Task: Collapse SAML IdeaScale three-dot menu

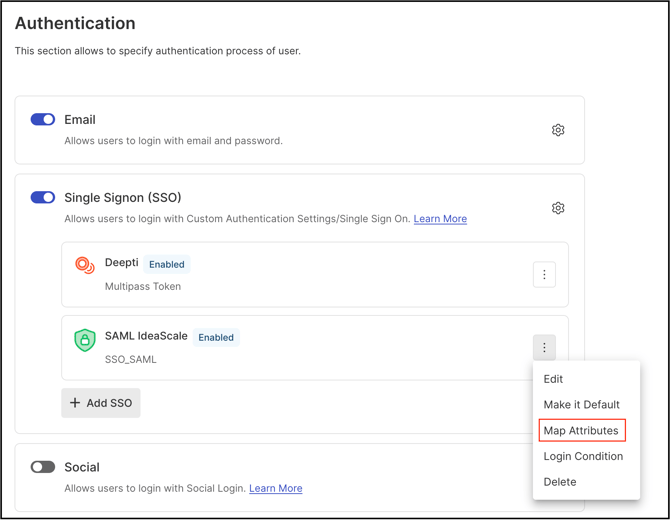Action: pos(544,348)
